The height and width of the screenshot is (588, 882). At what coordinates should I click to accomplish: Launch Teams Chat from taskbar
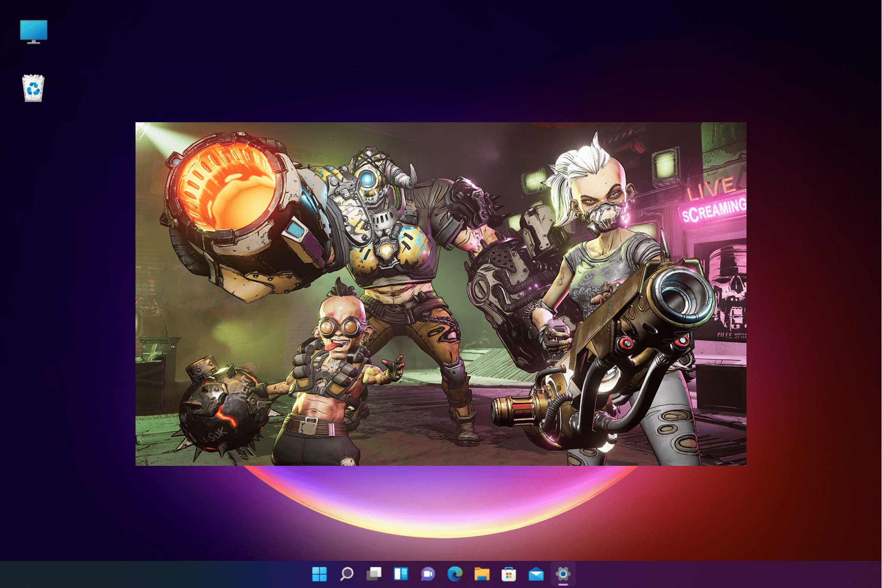pos(428,574)
